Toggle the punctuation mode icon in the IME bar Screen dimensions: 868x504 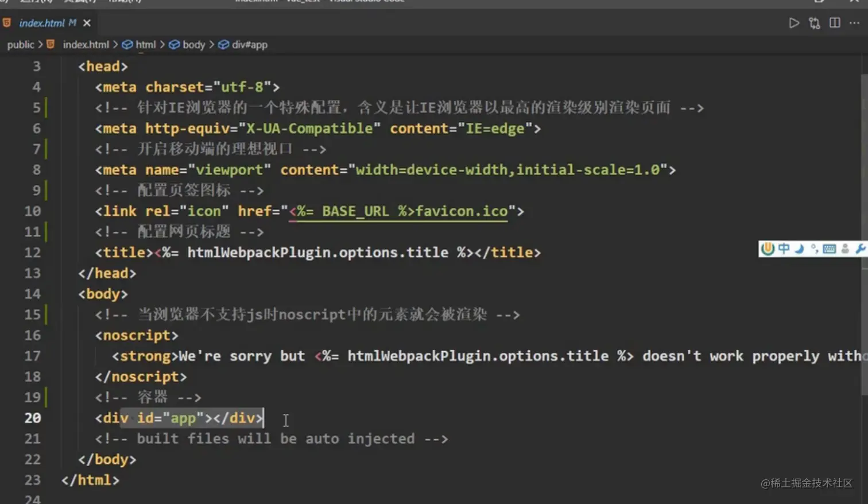(815, 249)
